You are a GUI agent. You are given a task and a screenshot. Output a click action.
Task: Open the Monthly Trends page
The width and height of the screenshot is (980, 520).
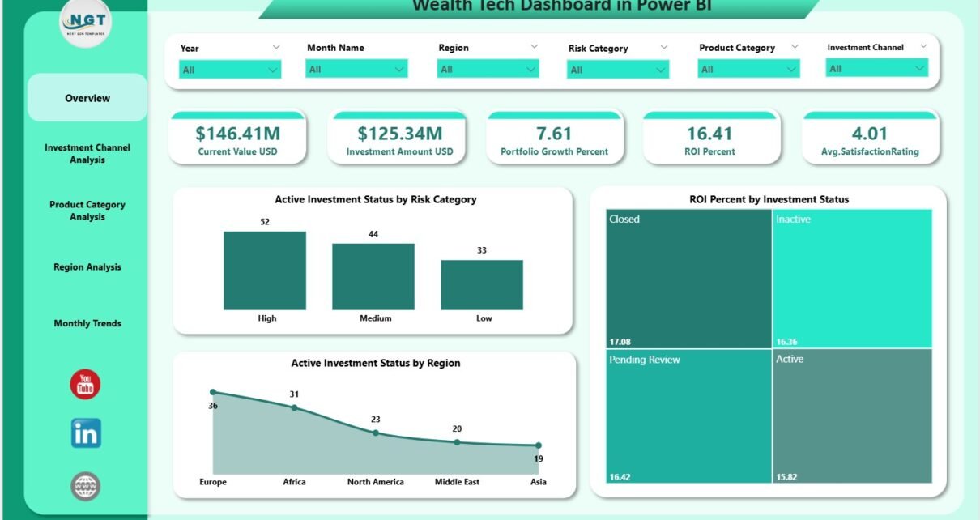point(87,323)
